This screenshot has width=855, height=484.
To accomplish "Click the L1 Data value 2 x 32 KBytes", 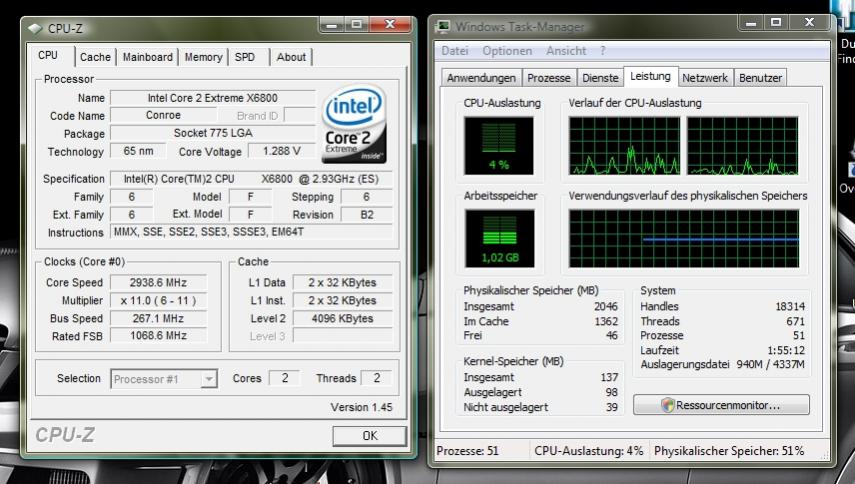I will (x=342, y=282).
